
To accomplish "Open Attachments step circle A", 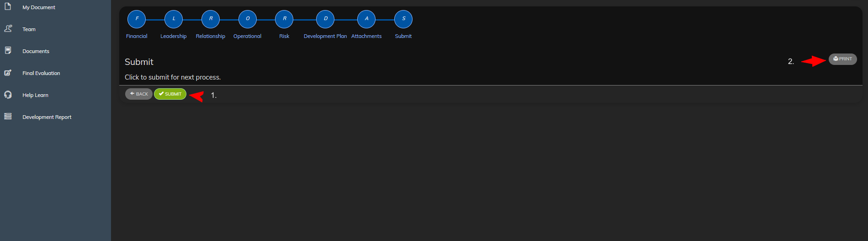I will [x=366, y=19].
